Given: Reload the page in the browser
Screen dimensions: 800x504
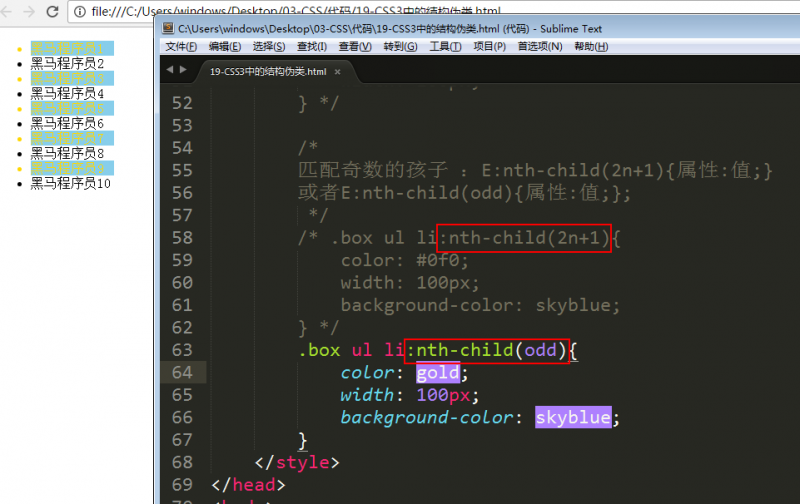Looking at the screenshot, I should pyautogui.click(x=52, y=12).
